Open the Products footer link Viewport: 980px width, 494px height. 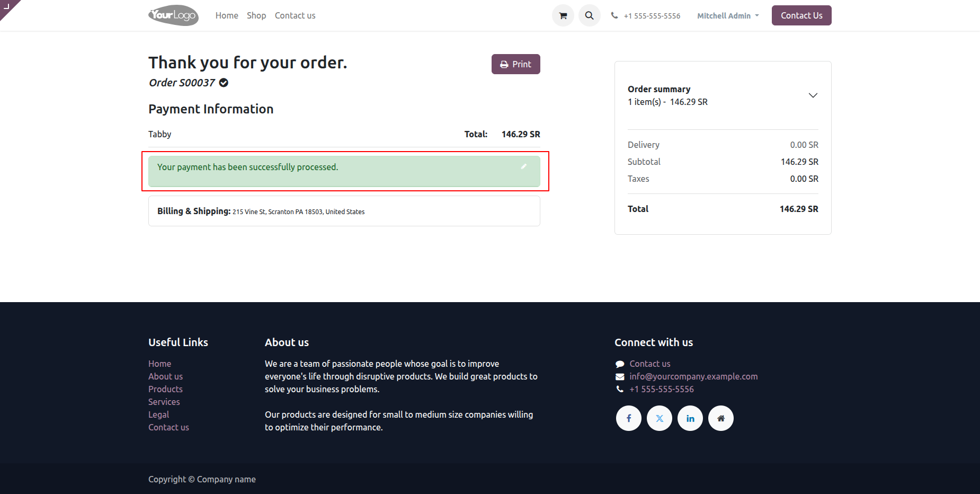click(165, 389)
